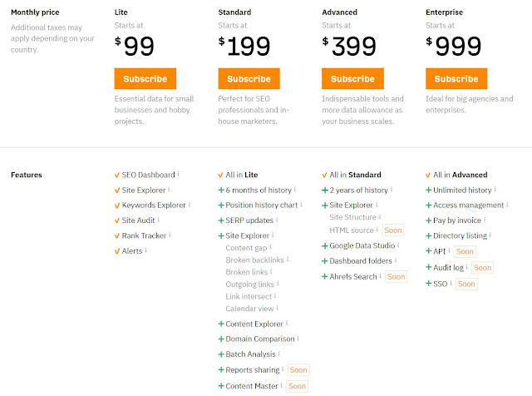Click the $99 Lite price
This screenshot has width=532, height=396.
pyautogui.click(x=135, y=47)
